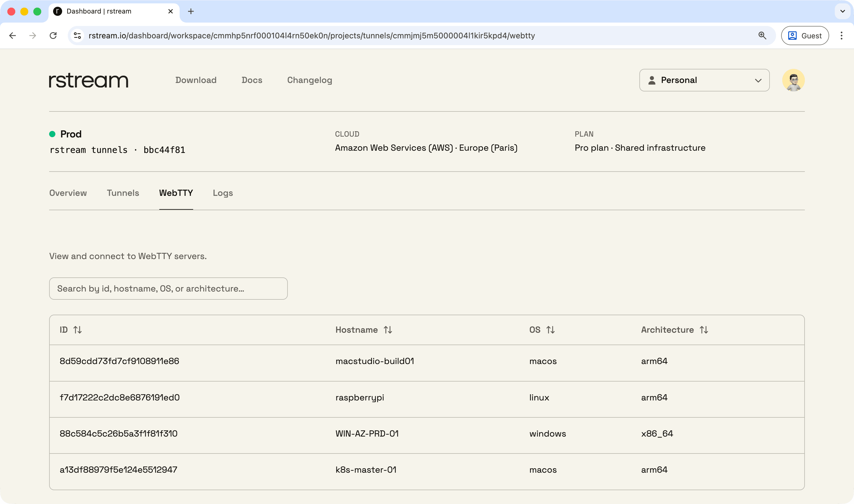
Task: Switch to the Tunnels tab
Action: tap(123, 193)
